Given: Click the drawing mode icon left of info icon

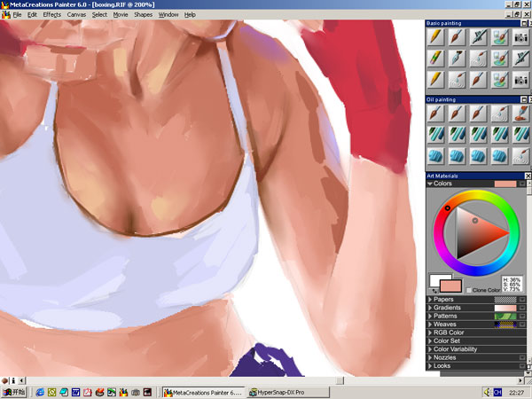Looking at the screenshot, I should coord(5,380).
